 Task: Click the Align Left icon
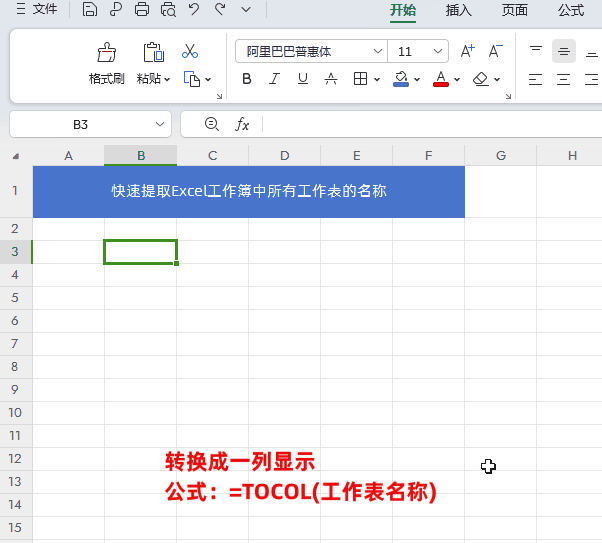coord(535,79)
